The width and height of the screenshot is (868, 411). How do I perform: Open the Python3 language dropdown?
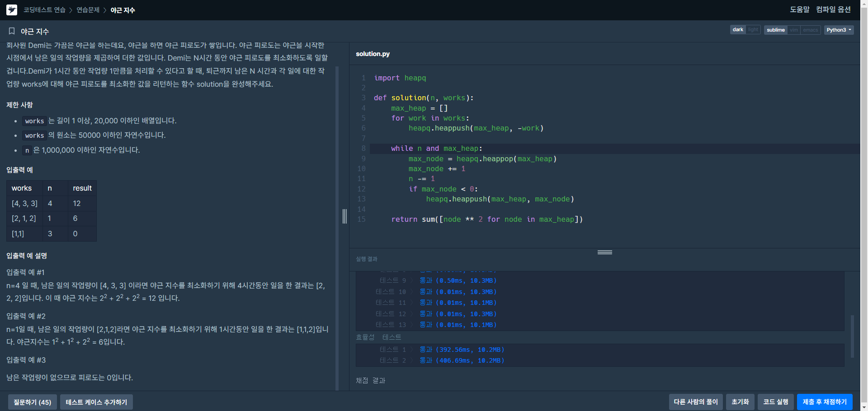click(839, 30)
